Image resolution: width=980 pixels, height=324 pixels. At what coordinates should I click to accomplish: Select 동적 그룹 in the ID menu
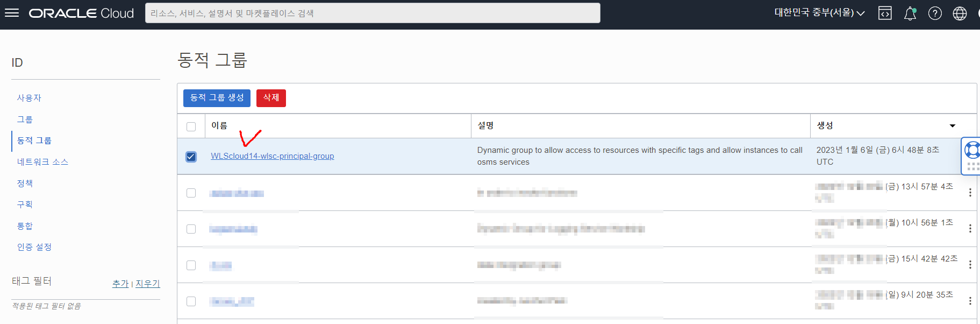click(34, 140)
